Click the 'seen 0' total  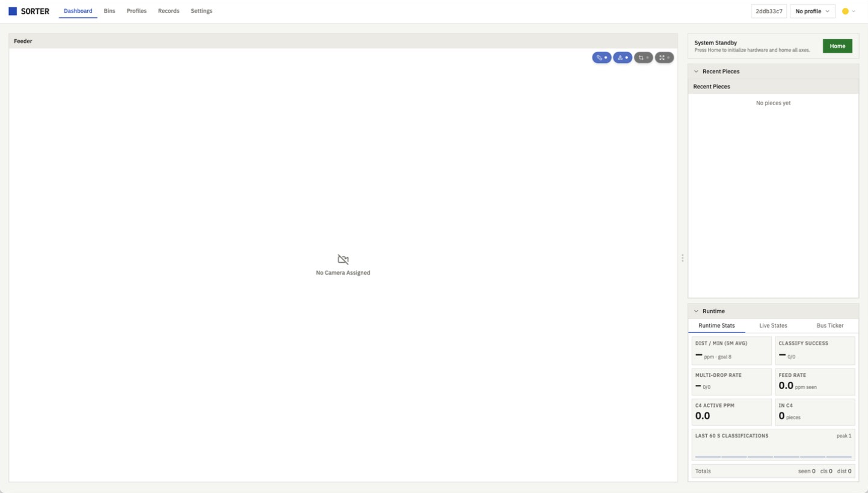pos(807,471)
